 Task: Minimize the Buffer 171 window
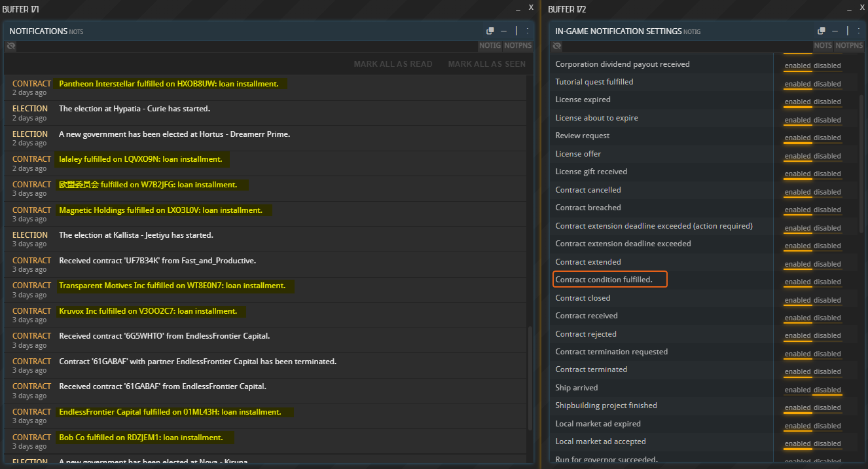point(518,9)
